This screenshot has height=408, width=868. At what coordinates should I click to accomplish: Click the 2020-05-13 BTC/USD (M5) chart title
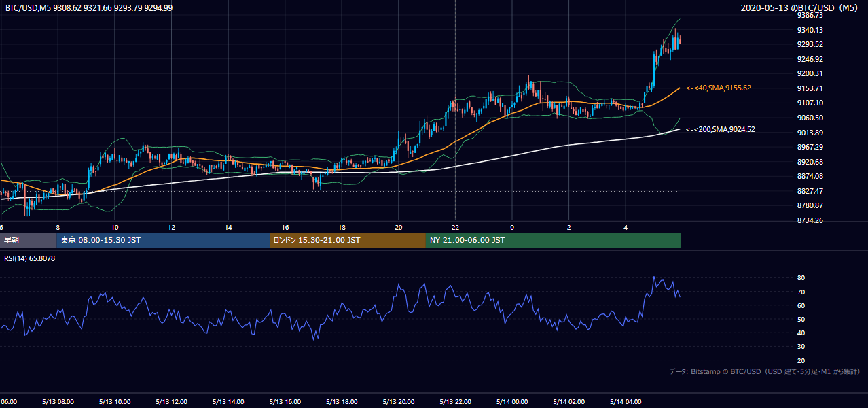[x=799, y=7]
